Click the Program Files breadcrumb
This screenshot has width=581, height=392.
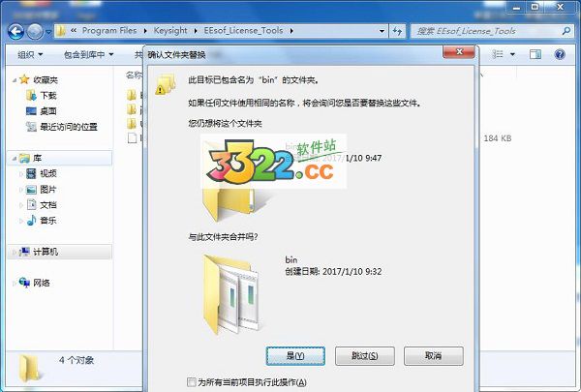tap(109, 31)
